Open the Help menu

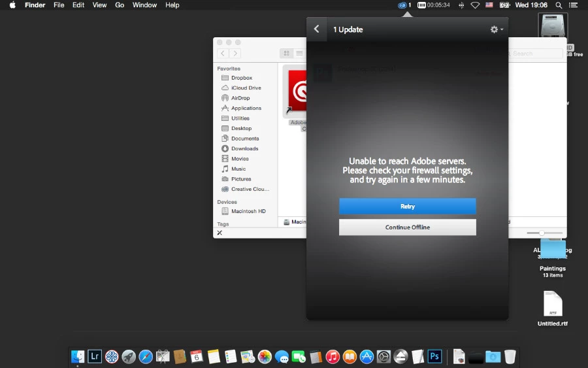pos(172,5)
